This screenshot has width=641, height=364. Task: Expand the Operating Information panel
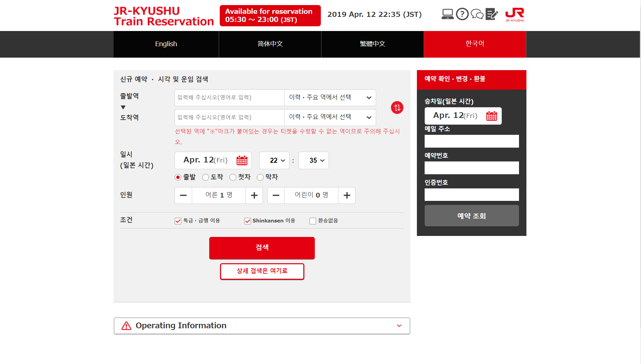pos(262,326)
